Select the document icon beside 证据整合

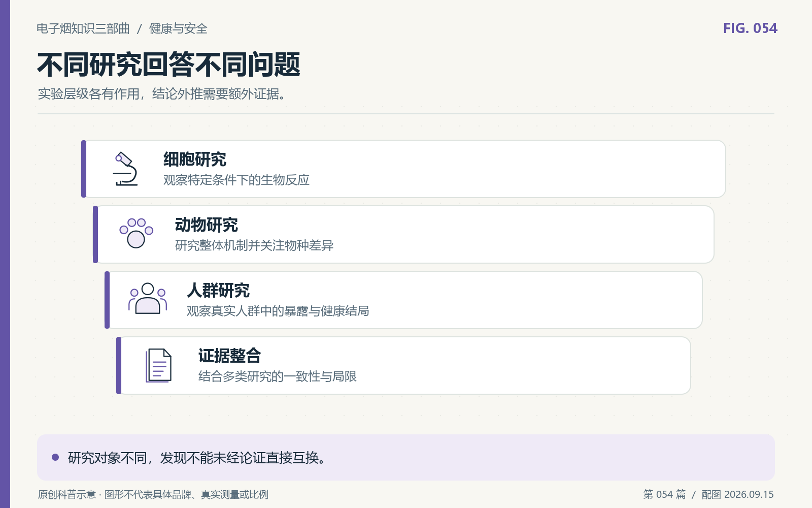(x=158, y=365)
